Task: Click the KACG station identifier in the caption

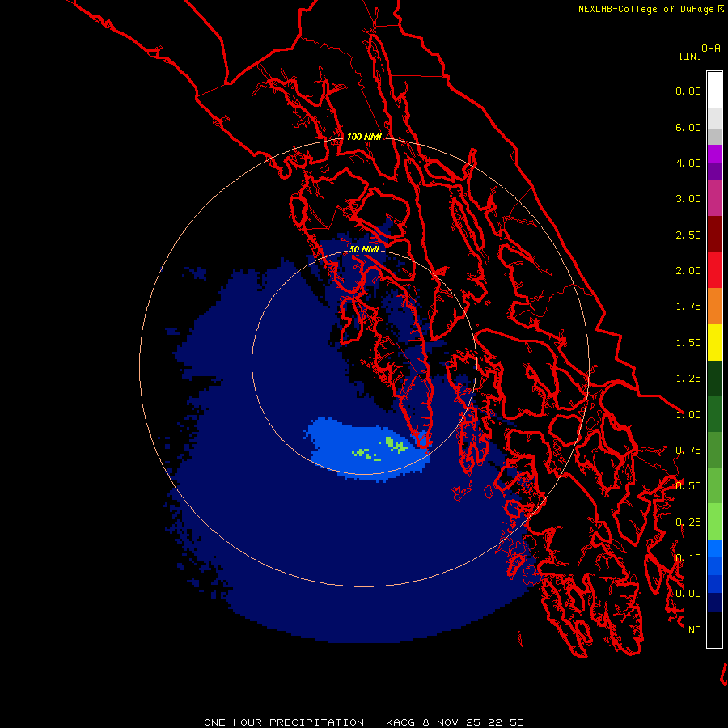Action: [x=400, y=722]
